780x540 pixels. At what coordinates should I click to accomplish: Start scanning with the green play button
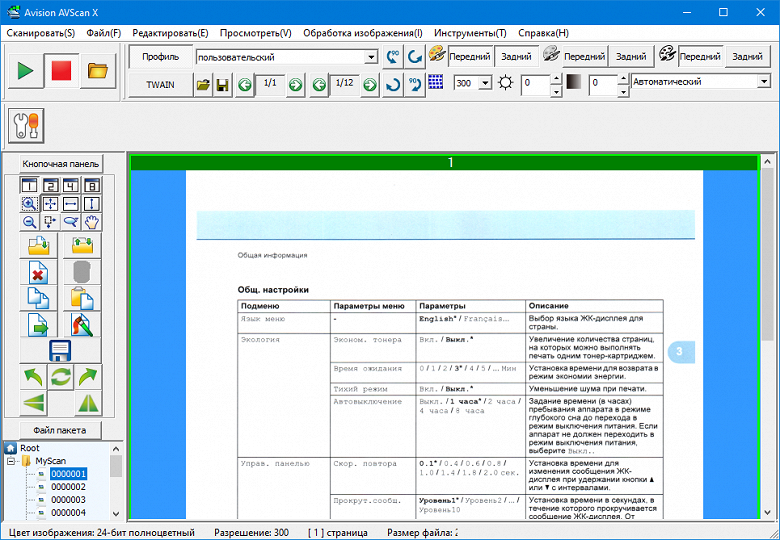25,71
